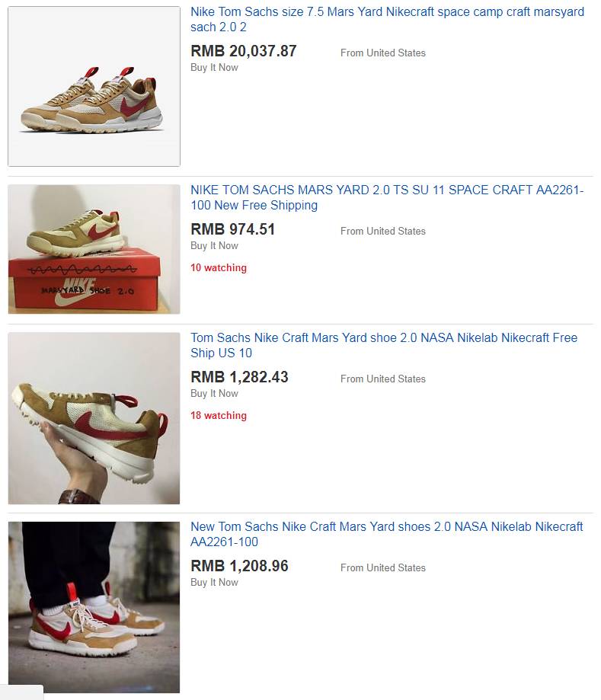Open the Mars Yard 2.0 TS SU 11 listing title
Image resolution: width=601 pixels, height=700 pixels.
(x=387, y=197)
